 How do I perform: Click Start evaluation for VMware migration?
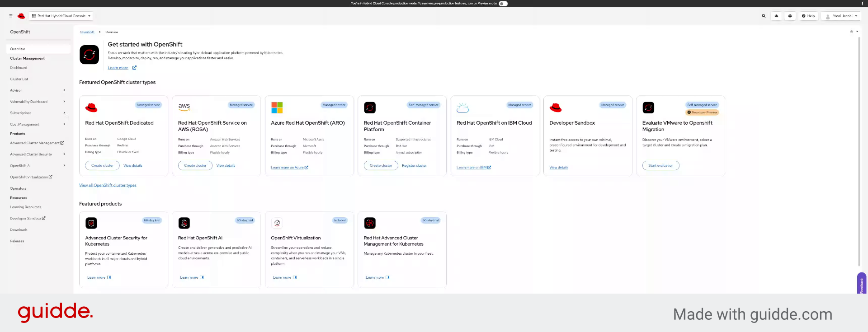pos(660,165)
